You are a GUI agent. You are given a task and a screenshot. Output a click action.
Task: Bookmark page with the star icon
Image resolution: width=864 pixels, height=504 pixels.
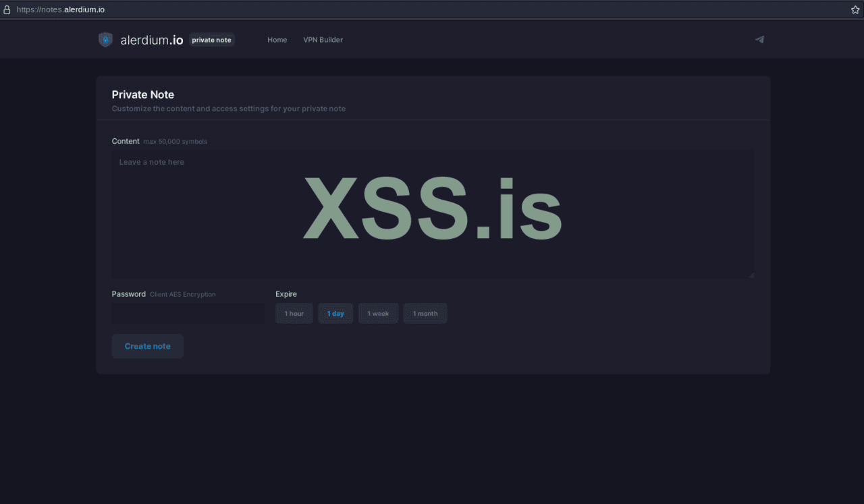[x=855, y=9]
